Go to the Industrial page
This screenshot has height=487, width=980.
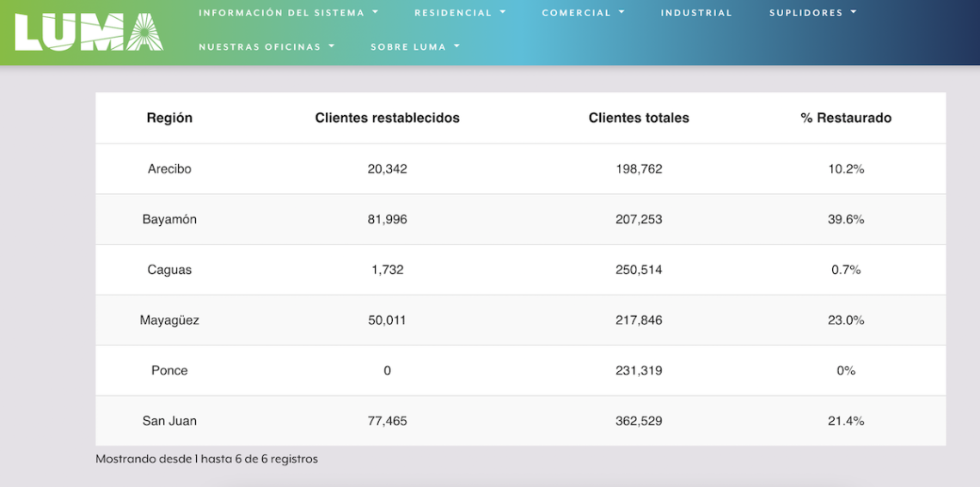pyautogui.click(x=696, y=13)
